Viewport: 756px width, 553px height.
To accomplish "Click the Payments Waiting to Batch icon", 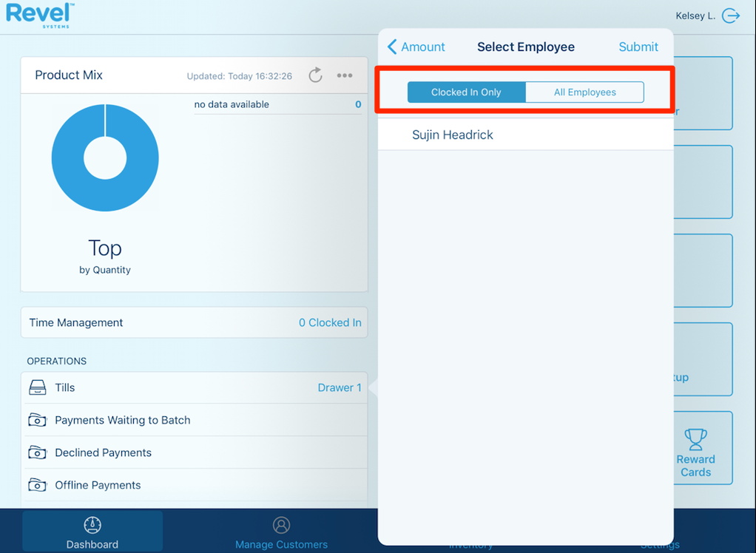I will tap(37, 420).
